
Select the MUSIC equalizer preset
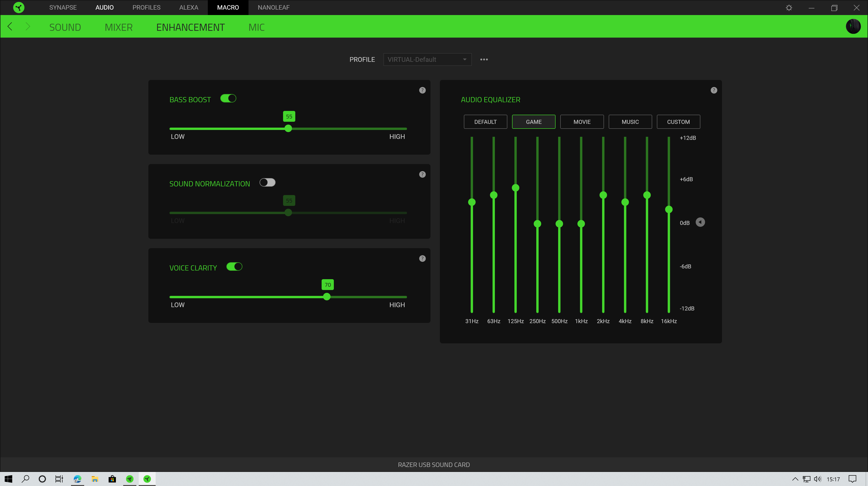point(630,122)
